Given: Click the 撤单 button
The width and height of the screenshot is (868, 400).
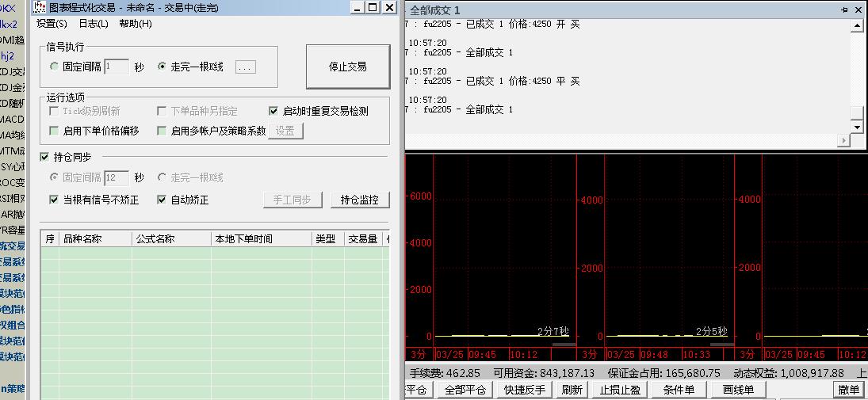Looking at the screenshot, I should tap(849, 390).
